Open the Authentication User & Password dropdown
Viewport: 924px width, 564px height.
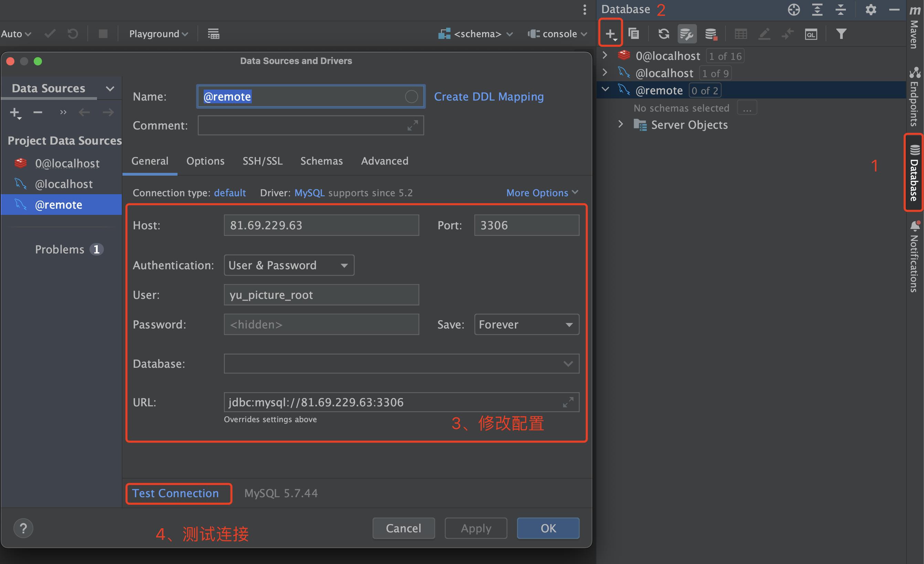click(289, 265)
